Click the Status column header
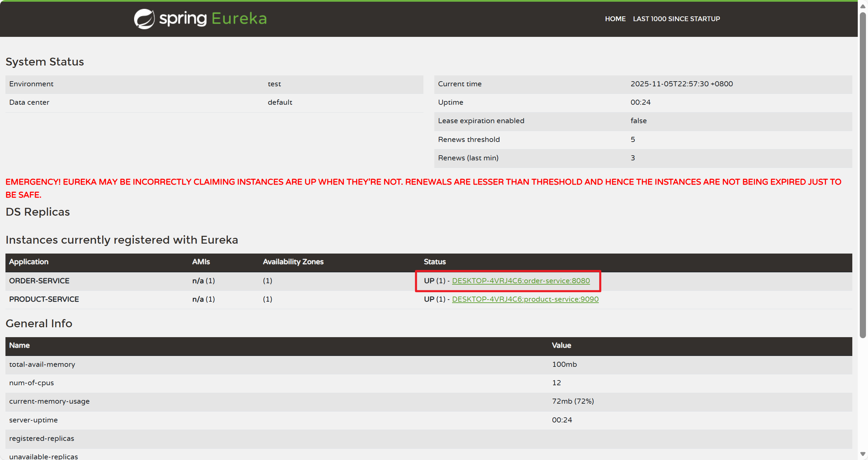This screenshot has height=460, width=868. (435, 262)
